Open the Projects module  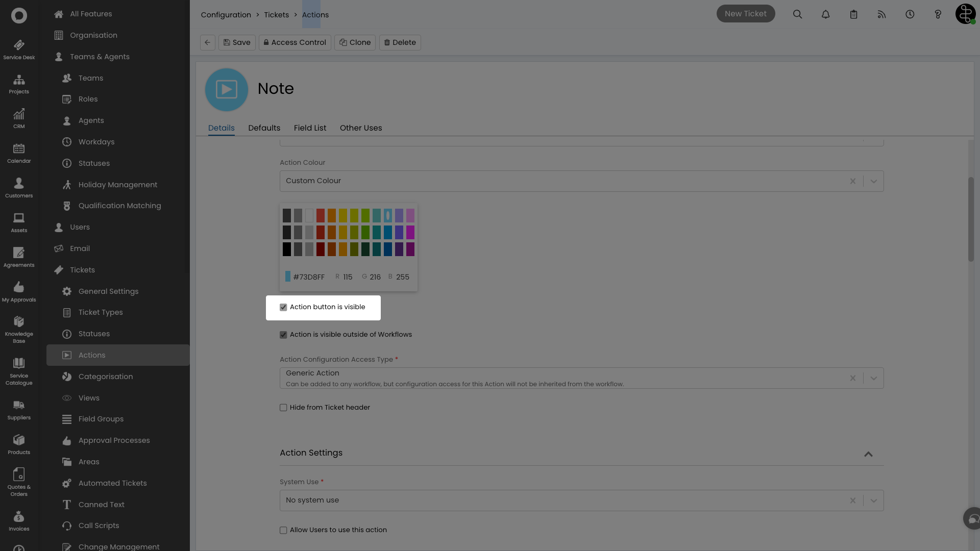point(19,83)
